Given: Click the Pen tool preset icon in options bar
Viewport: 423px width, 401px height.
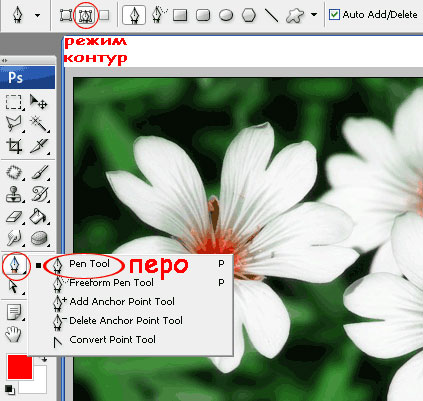Looking at the screenshot, I should [18, 15].
